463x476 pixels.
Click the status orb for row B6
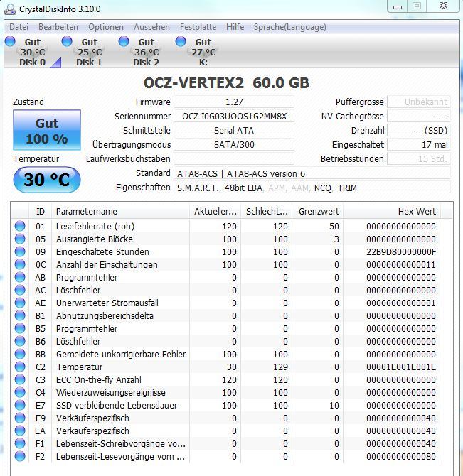pos(20,341)
